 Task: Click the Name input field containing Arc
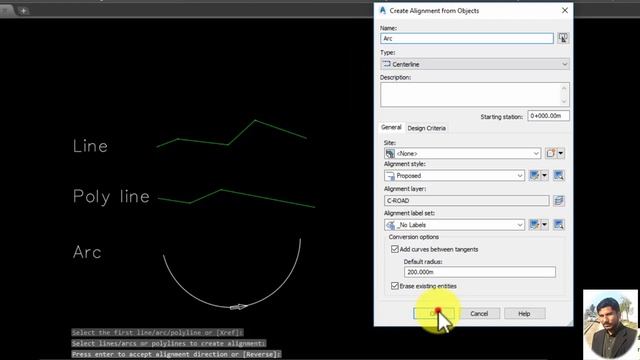467,38
